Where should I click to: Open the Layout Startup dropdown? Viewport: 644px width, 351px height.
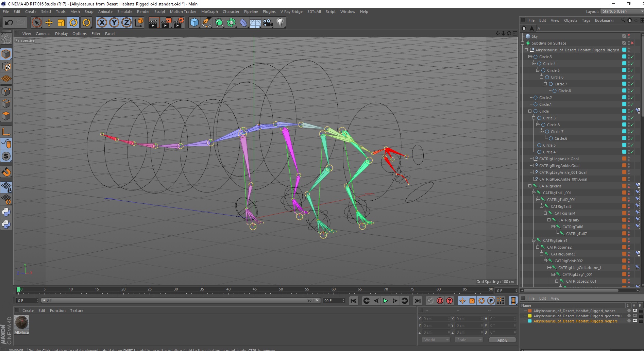click(x=622, y=11)
